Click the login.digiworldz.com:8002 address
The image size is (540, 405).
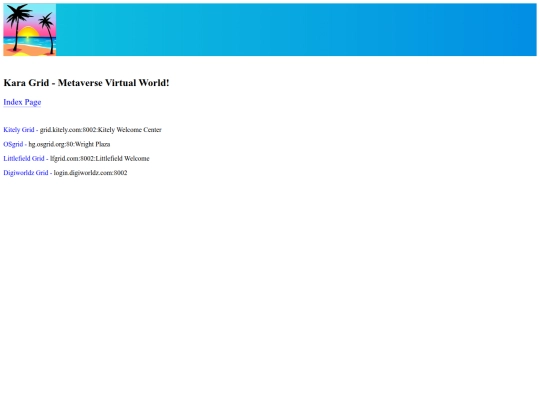pos(91,173)
